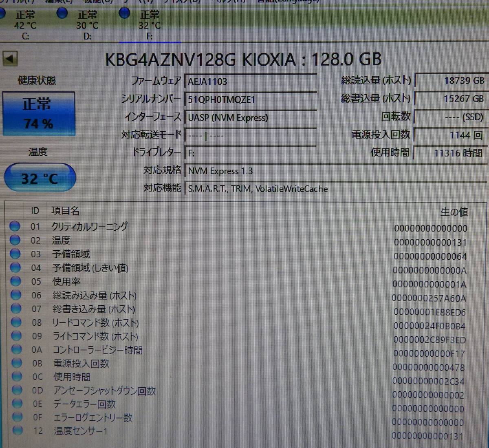Image resolution: width=489 pixels, height=448 pixels.
Task: Click status circle for ライトコマンド数 row
Action: click(16, 335)
